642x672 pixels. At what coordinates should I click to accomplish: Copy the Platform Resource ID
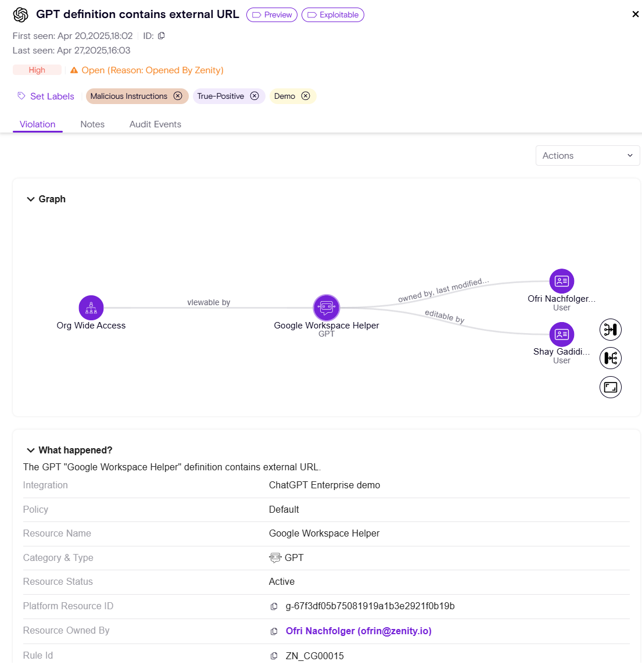pos(274,606)
